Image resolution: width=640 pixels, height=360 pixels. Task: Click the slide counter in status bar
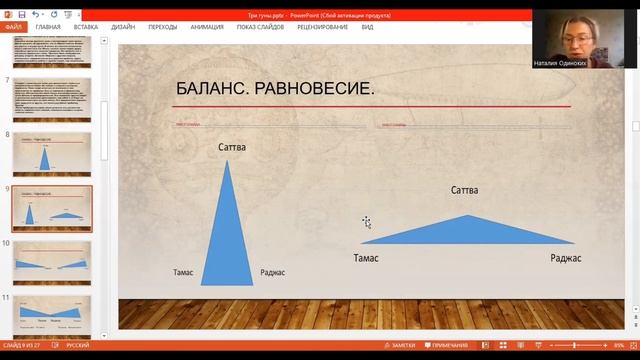(22, 345)
